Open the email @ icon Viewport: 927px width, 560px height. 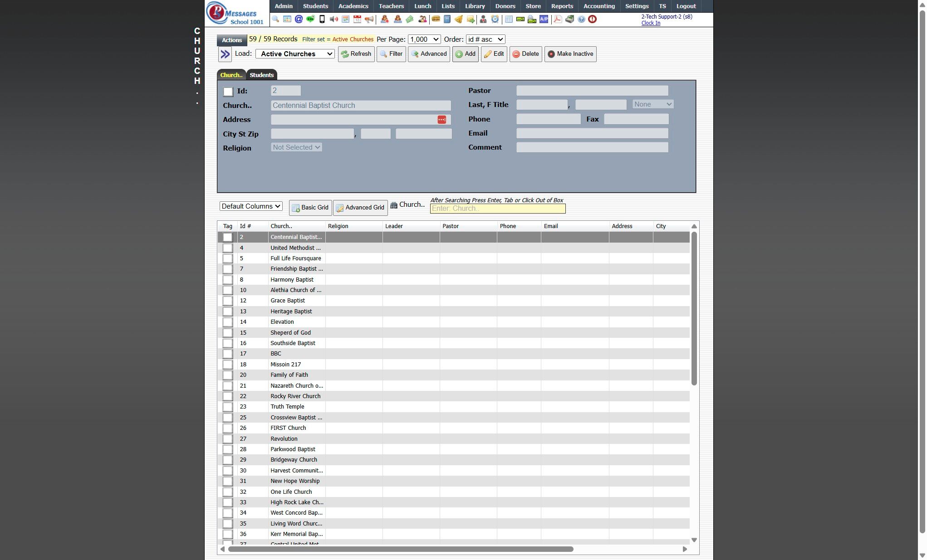tap(299, 19)
